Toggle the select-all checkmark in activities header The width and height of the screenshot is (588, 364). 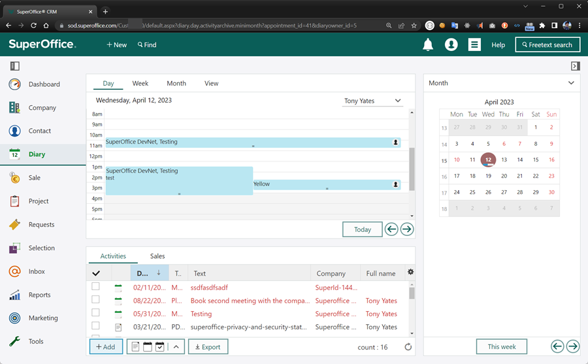(x=96, y=273)
